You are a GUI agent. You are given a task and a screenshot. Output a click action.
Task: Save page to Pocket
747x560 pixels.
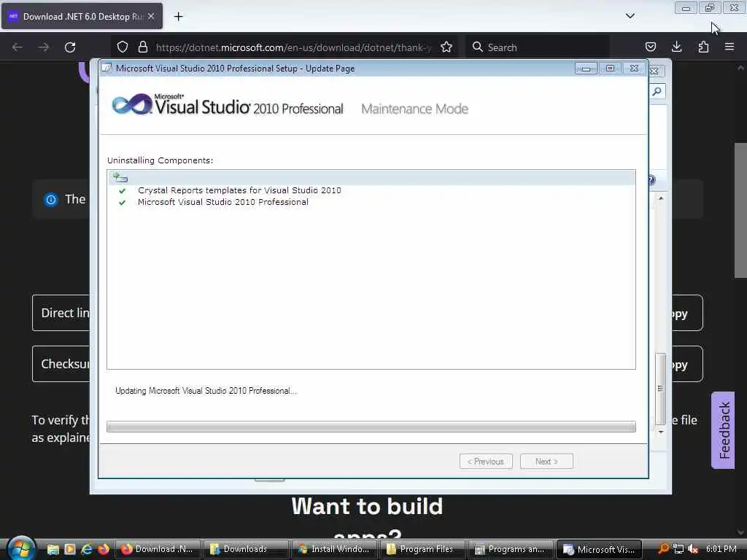[650, 47]
